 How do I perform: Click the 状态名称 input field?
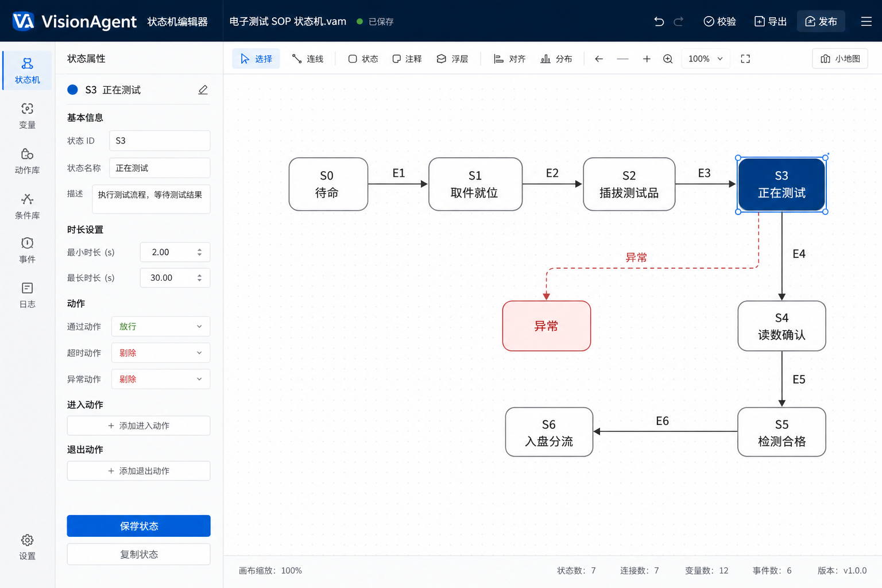point(160,168)
